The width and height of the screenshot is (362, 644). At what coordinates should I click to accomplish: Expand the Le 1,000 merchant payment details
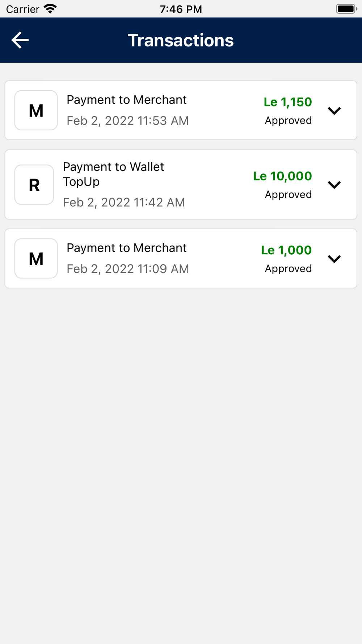(334, 259)
